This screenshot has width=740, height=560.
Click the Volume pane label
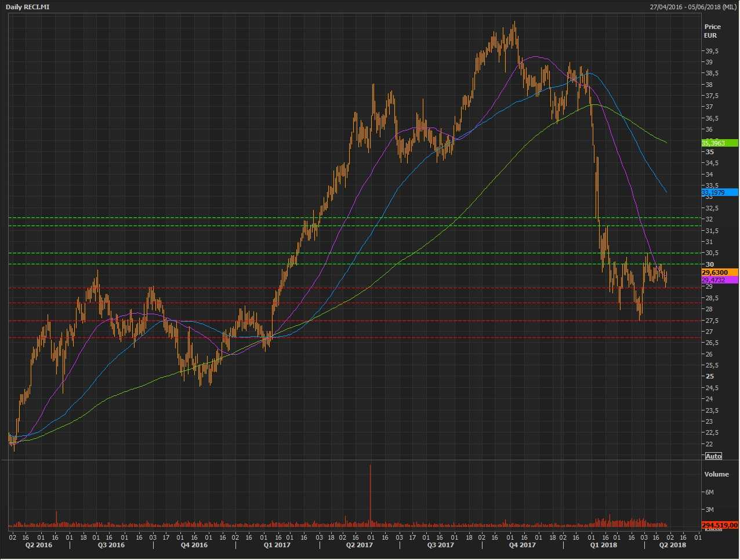point(716,474)
